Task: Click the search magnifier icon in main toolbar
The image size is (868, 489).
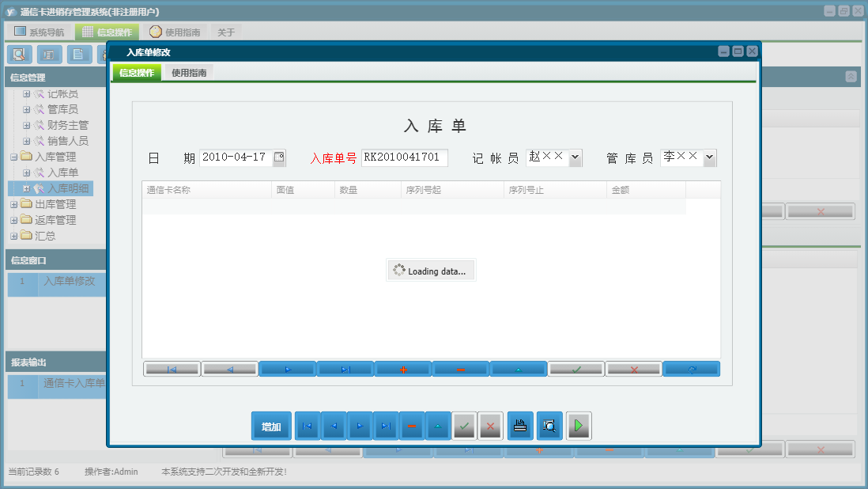Action: coord(20,55)
